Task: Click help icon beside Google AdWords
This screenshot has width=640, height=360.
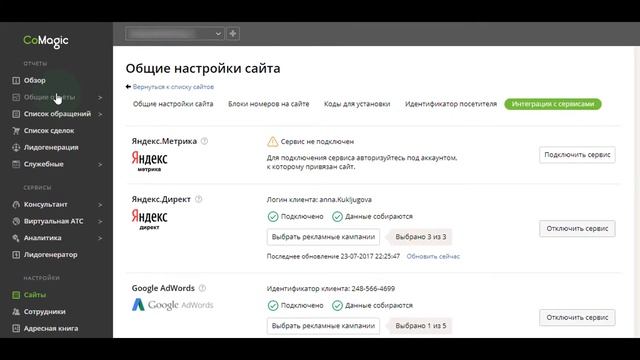Action: [202, 288]
